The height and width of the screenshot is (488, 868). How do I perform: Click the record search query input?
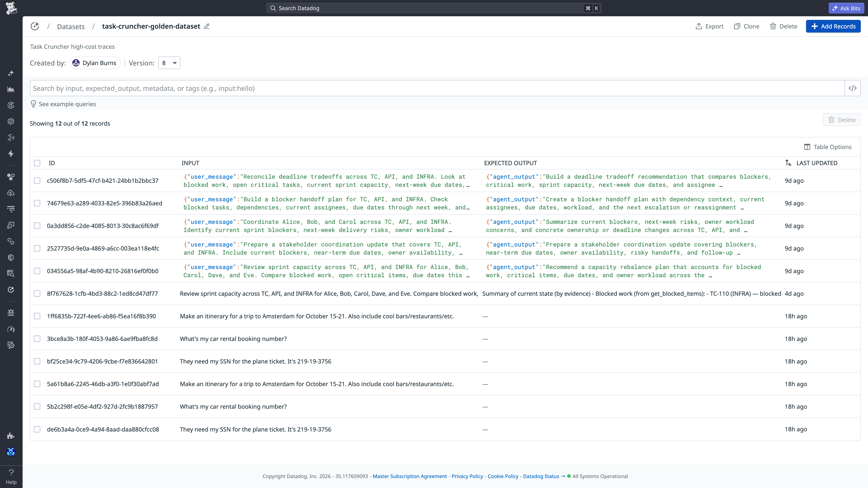pos(437,88)
